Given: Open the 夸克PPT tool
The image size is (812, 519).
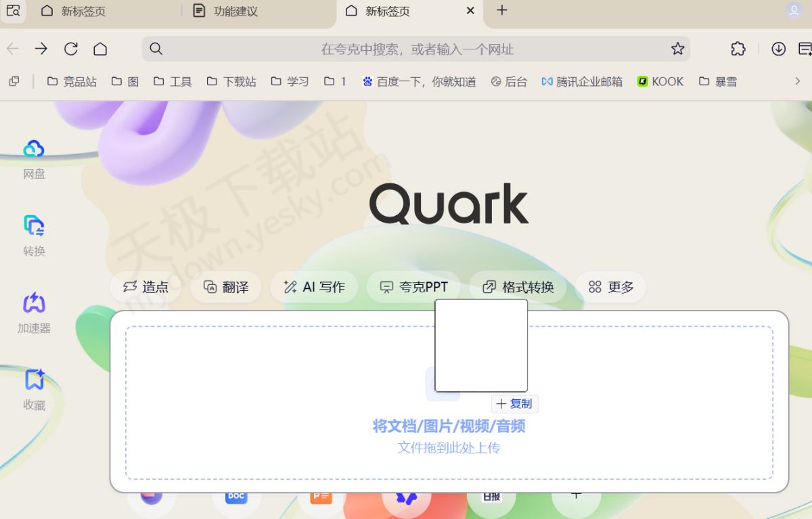Looking at the screenshot, I should [x=413, y=287].
